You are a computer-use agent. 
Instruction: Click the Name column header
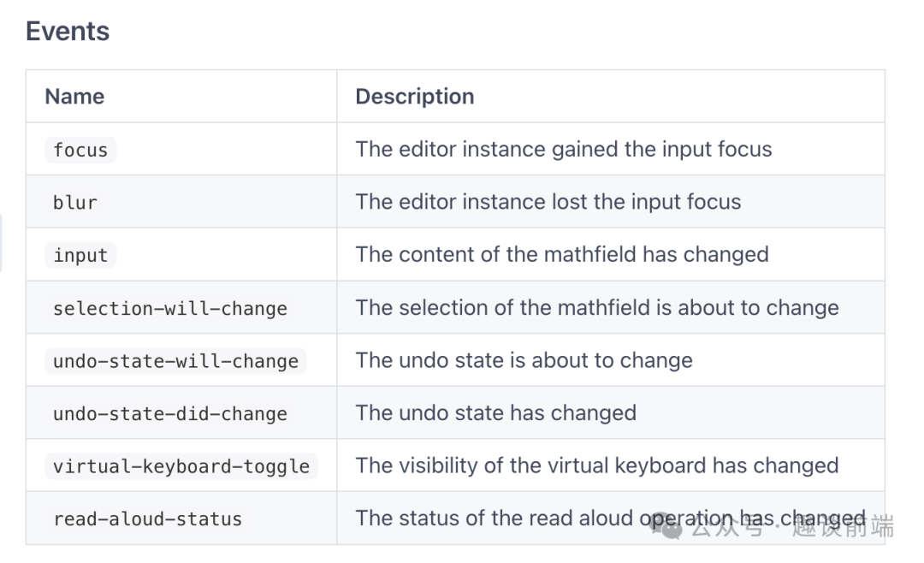[x=74, y=96]
